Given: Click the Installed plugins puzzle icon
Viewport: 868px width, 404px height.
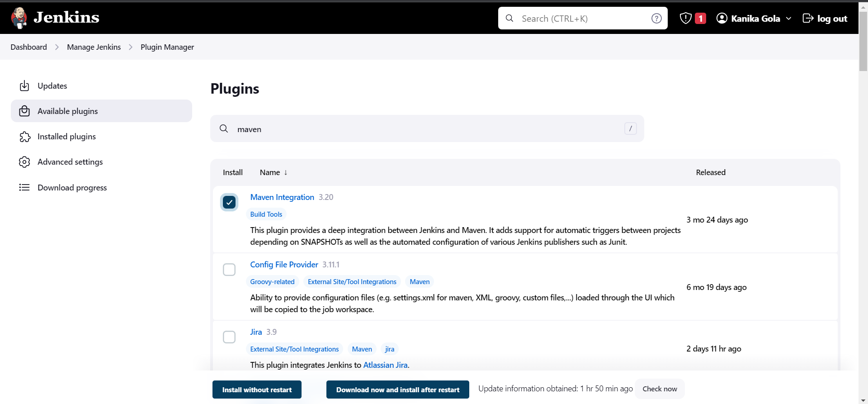Looking at the screenshot, I should click(x=24, y=137).
